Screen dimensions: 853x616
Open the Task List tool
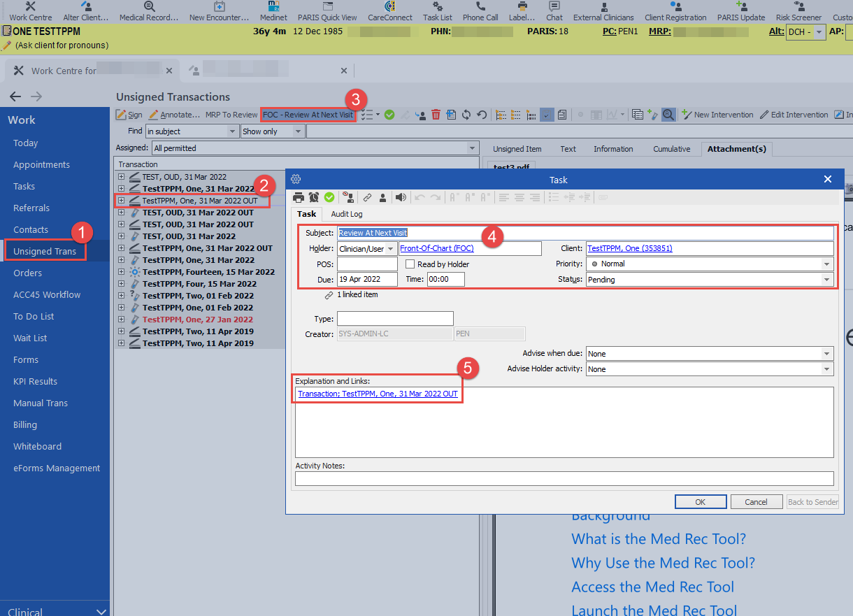pyautogui.click(x=437, y=11)
